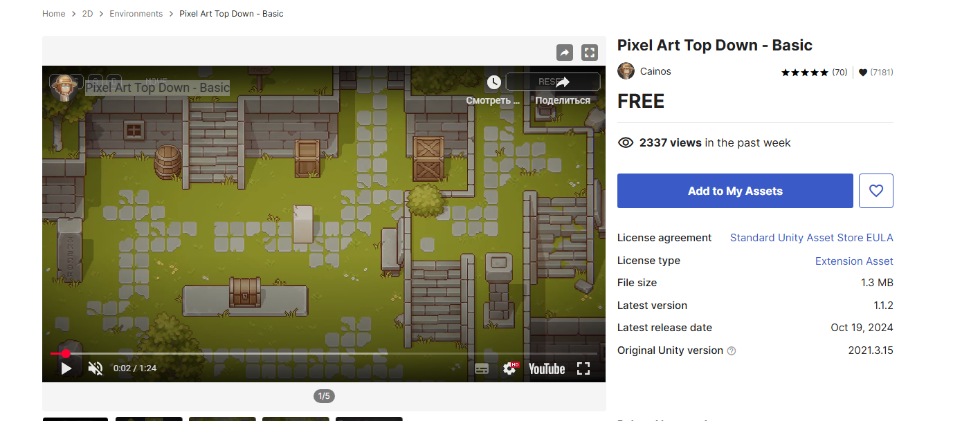The width and height of the screenshot is (980, 421).
Task: Go to Home breadcrumb
Action: (53, 14)
